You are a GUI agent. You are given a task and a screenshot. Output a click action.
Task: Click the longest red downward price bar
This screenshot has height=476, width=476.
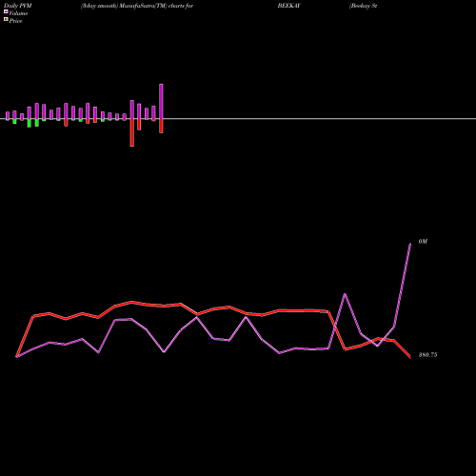coord(132,132)
